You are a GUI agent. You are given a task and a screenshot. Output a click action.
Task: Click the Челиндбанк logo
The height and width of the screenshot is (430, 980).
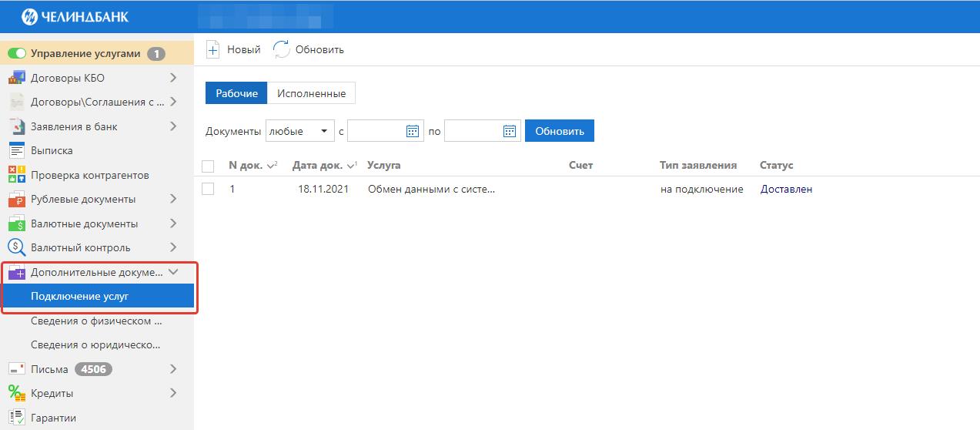[x=74, y=16]
